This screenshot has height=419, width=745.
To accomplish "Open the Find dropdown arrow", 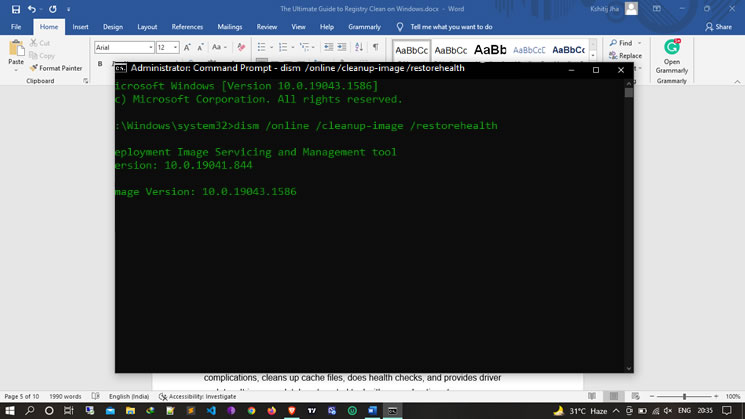I will click(x=640, y=43).
